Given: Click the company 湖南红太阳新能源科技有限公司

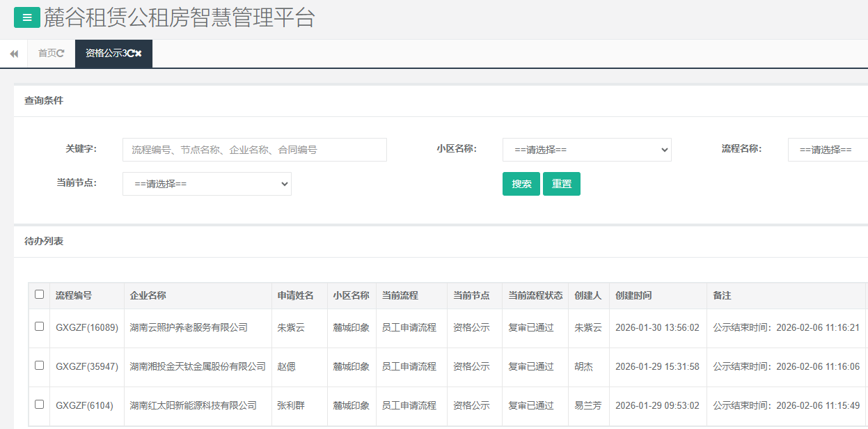Looking at the screenshot, I should [x=194, y=405].
